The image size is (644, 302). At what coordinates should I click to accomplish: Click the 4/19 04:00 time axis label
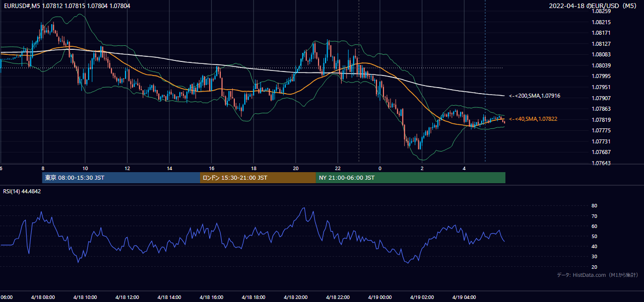point(464,297)
